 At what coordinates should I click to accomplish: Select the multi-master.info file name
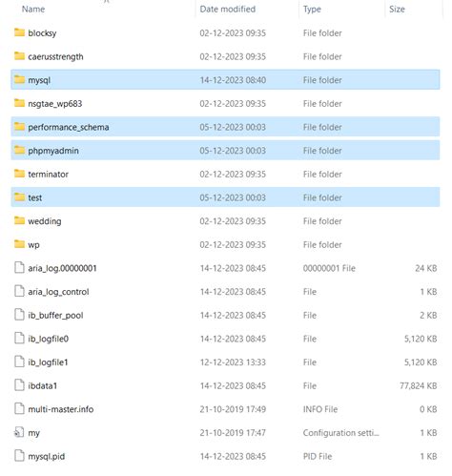point(61,409)
